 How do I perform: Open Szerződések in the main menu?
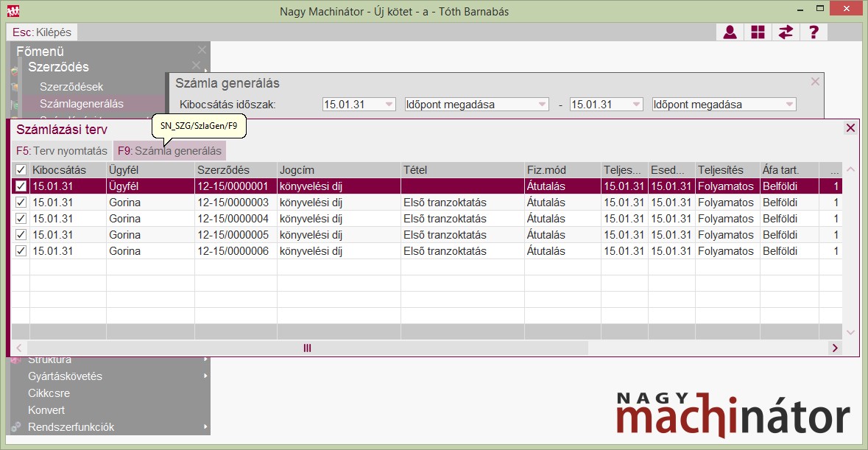[71, 86]
